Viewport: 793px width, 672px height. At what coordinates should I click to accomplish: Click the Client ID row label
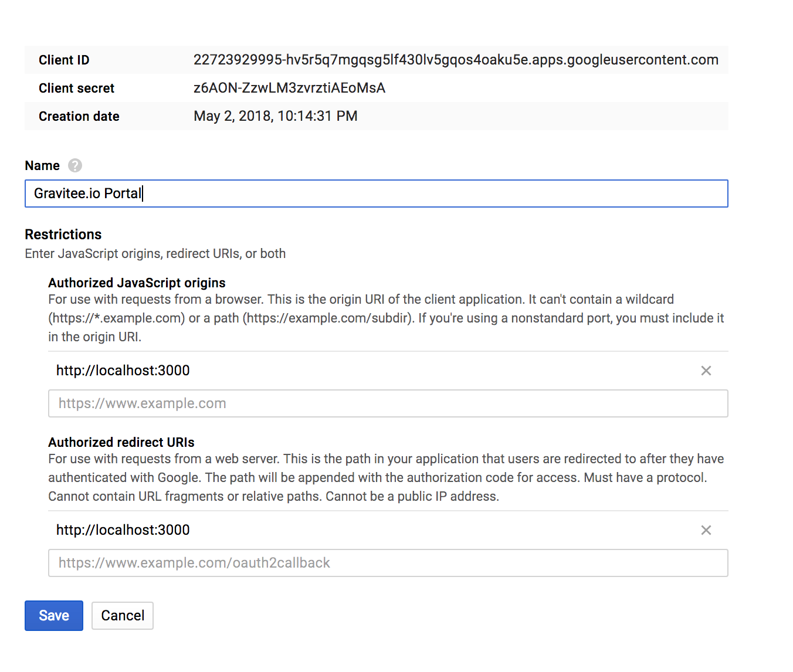coord(64,60)
